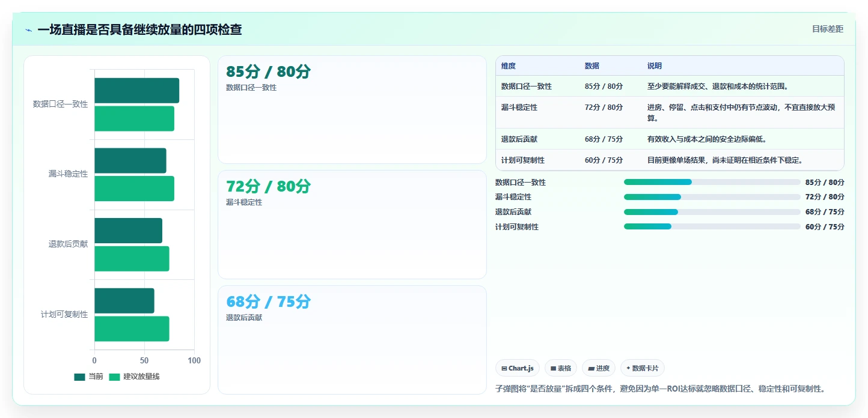
Task: Click the 当前 bar for 计划可复制性
Action: (124, 301)
